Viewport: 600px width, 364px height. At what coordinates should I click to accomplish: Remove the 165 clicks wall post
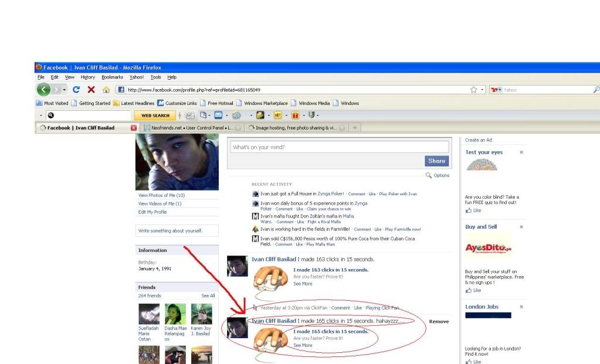pos(439,321)
